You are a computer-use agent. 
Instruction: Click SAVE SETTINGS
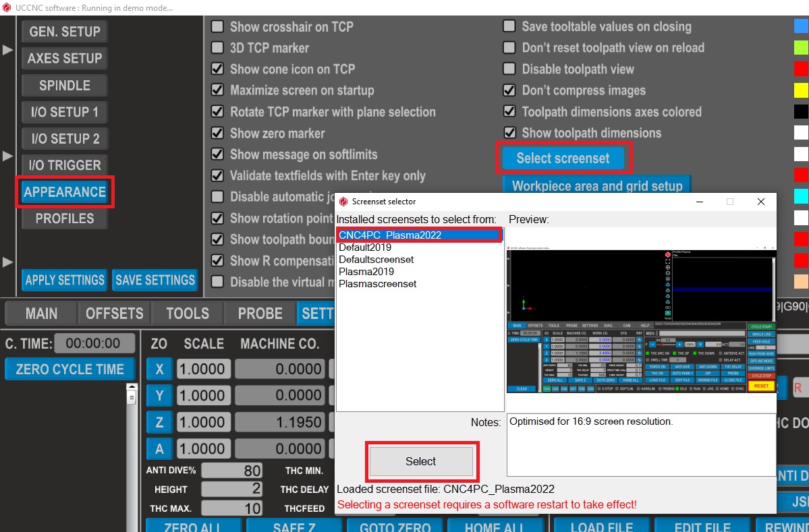tap(155, 280)
